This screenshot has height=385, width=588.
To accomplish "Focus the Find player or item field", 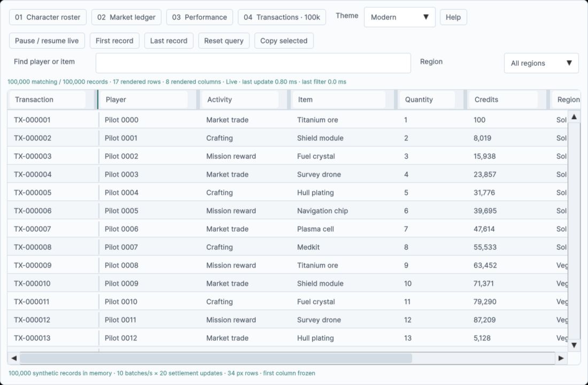I will point(253,63).
